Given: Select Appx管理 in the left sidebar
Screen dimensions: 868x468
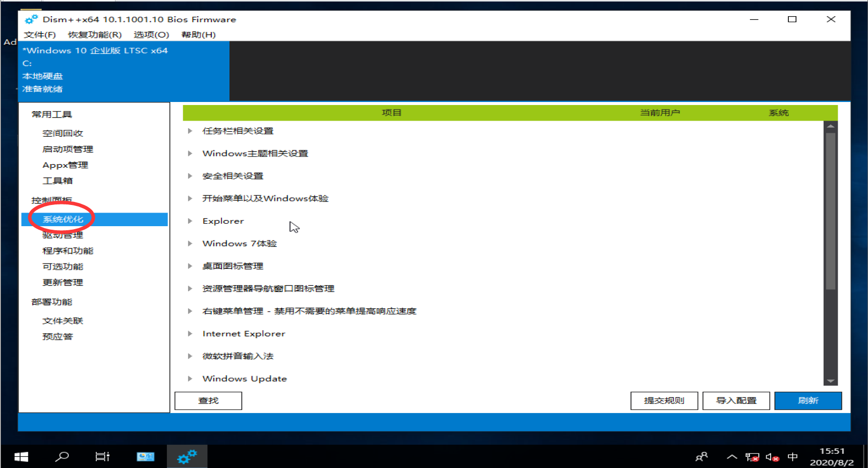Looking at the screenshot, I should tap(65, 165).
